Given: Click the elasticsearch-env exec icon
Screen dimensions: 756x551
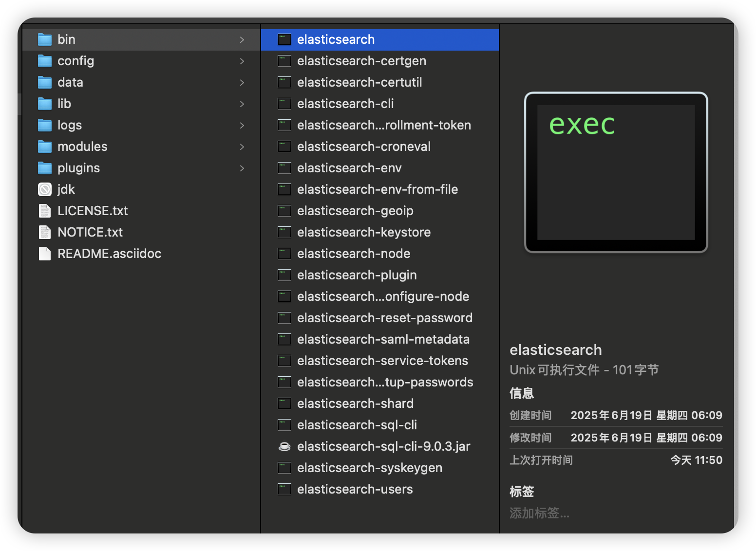Looking at the screenshot, I should tap(284, 168).
